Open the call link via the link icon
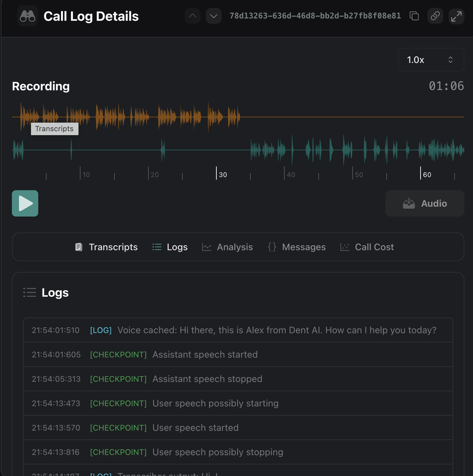The width and height of the screenshot is (473, 476). point(435,16)
